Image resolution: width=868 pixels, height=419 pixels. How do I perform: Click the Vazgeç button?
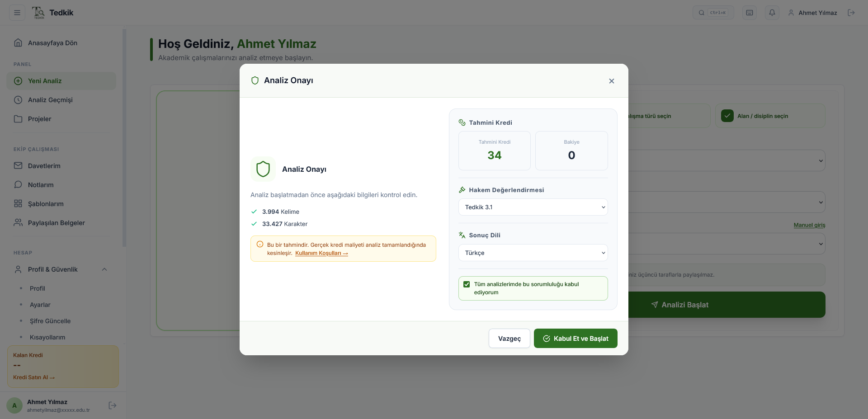pyautogui.click(x=509, y=339)
